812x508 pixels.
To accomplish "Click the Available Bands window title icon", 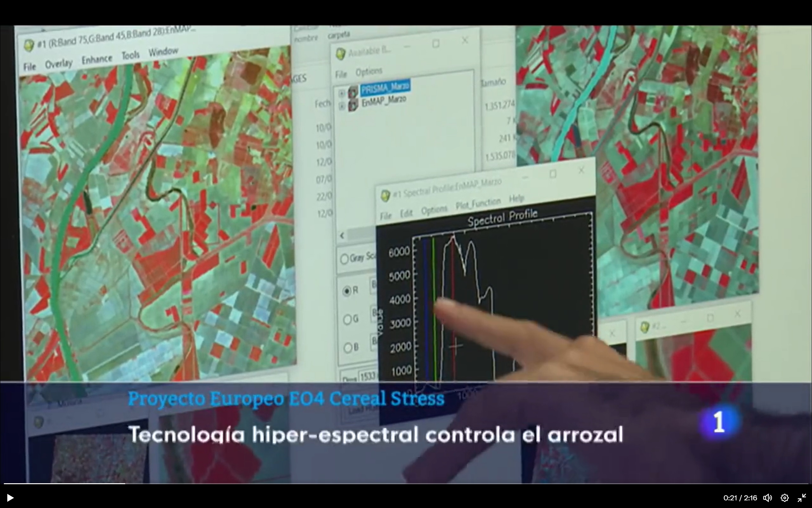I will coord(341,54).
